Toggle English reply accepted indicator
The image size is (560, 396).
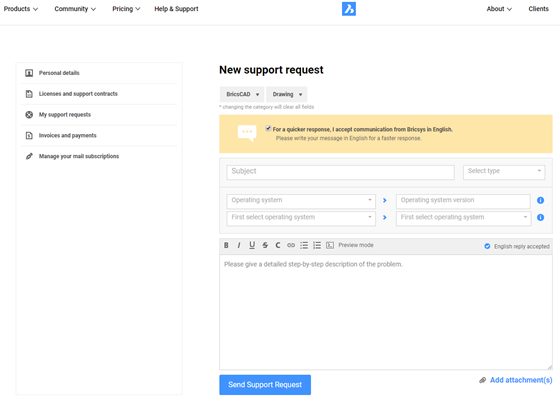487,246
